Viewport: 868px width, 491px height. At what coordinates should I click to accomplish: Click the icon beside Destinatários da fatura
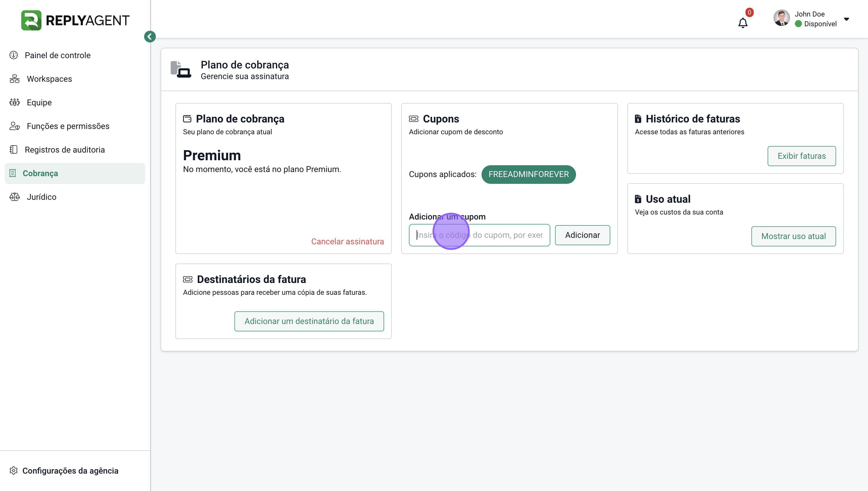click(188, 279)
